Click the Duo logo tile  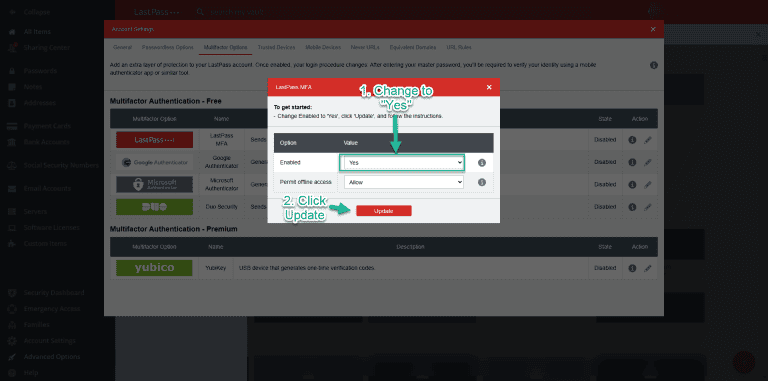(x=154, y=207)
